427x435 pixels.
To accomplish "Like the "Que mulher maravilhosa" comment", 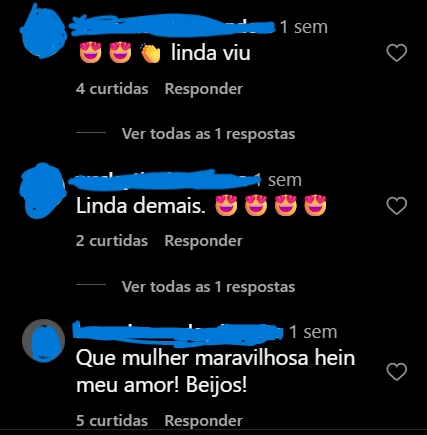I will [x=397, y=372].
